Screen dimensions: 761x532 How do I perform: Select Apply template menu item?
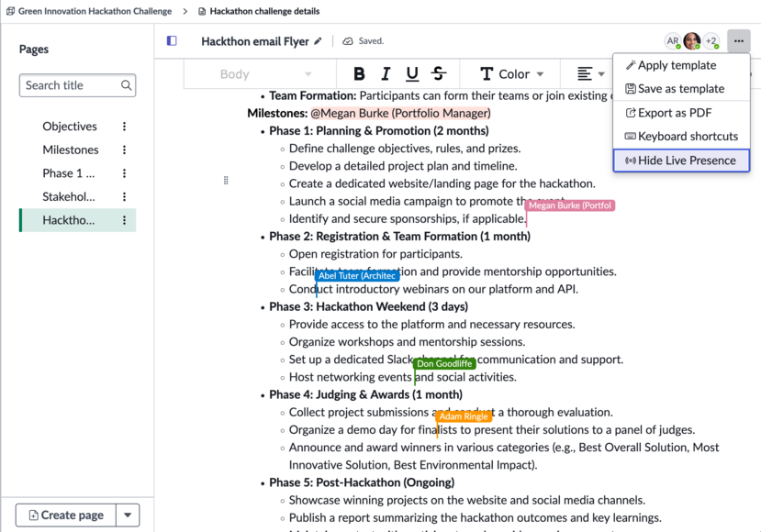click(x=681, y=65)
